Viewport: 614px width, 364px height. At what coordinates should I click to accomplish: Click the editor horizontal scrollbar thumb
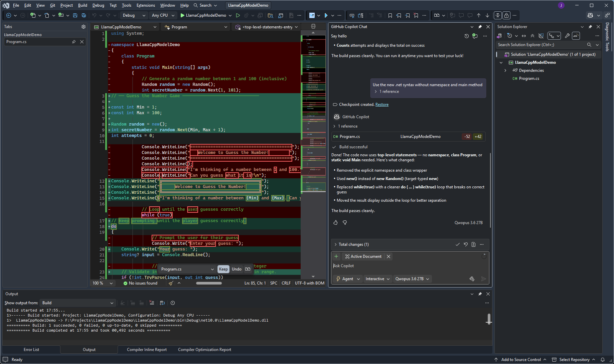point(209,283)
